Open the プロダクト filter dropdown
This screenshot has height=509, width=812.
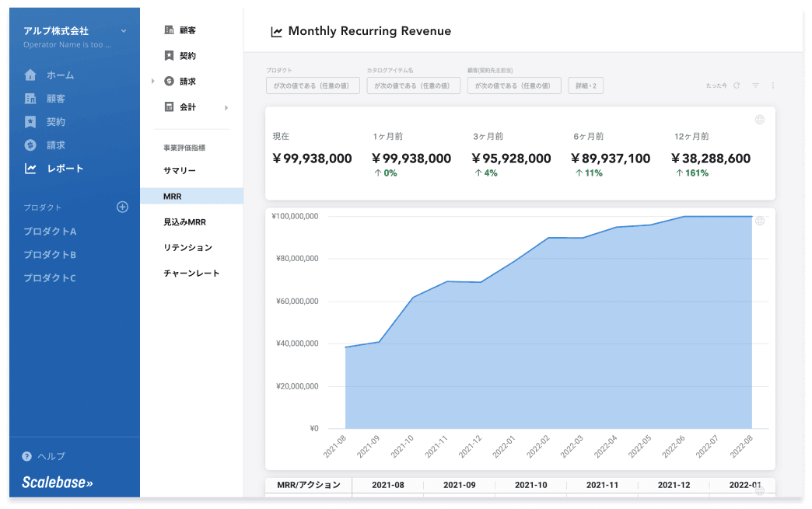coord(313,85)
